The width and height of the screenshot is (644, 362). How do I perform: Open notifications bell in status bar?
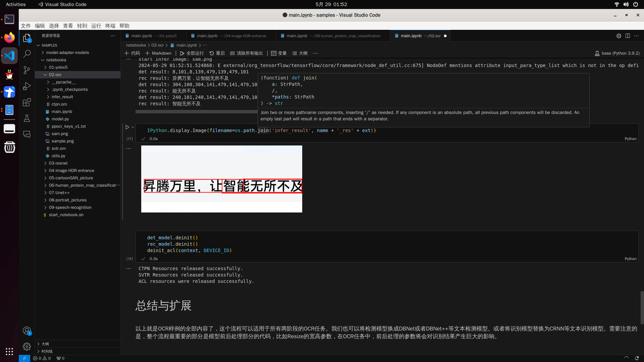click(637, 358)
